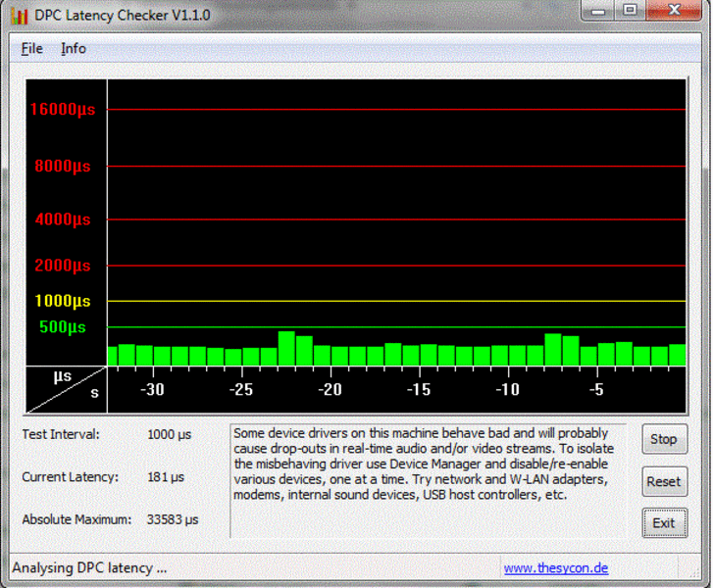Viewport: 713px width, 588px height.
Task: Click the DPC Latency Checker title bar icon
Action: pos(20,16)
